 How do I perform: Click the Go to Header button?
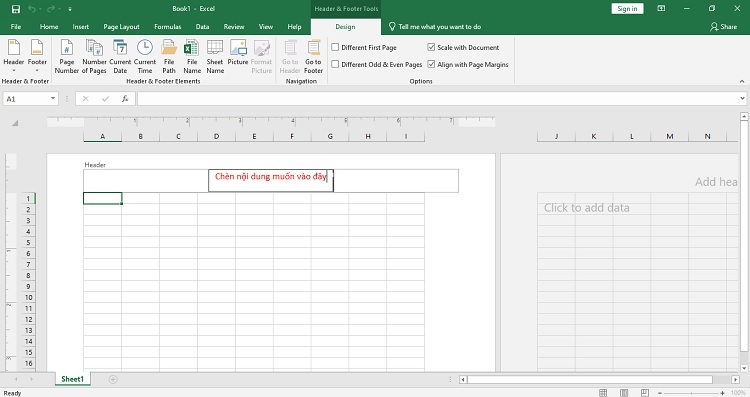(x=290, y=56)
